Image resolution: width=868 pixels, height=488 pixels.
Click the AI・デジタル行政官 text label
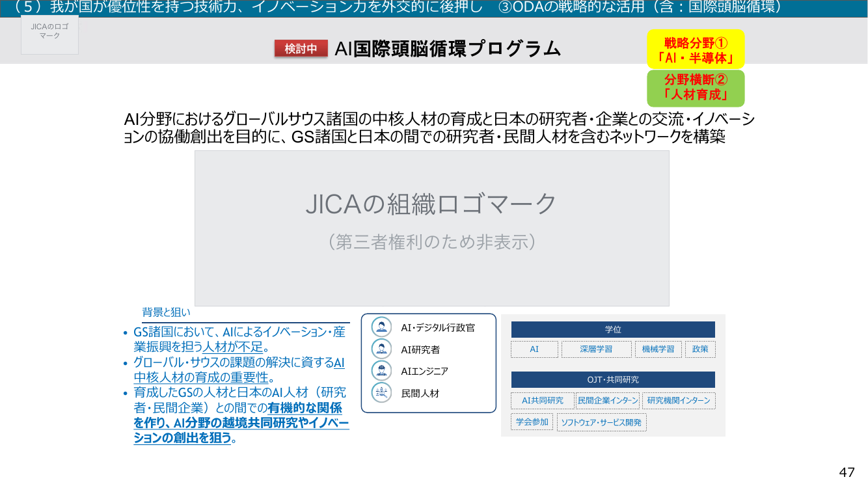pos(438,327)
